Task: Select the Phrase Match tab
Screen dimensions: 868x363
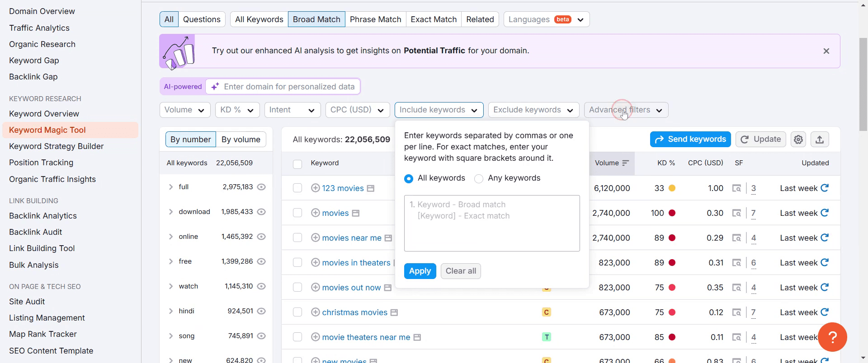Action: [x=375, y=19]
